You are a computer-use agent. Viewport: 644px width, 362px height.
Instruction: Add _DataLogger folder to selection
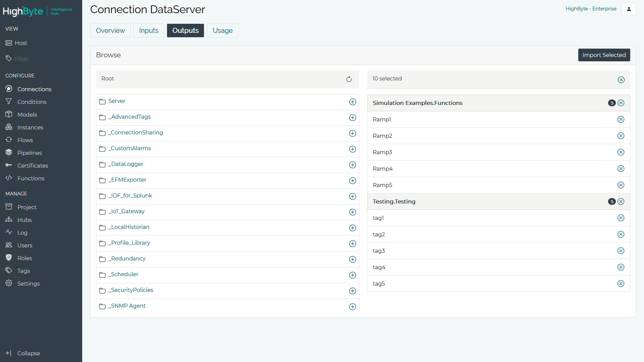pyautogui.click(x=352, y=165)
